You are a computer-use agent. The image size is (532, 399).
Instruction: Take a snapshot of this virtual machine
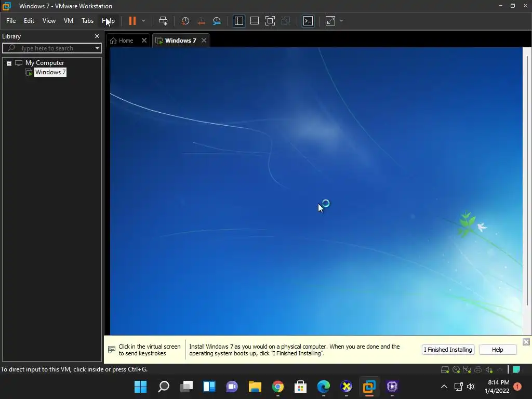point(185,21)
